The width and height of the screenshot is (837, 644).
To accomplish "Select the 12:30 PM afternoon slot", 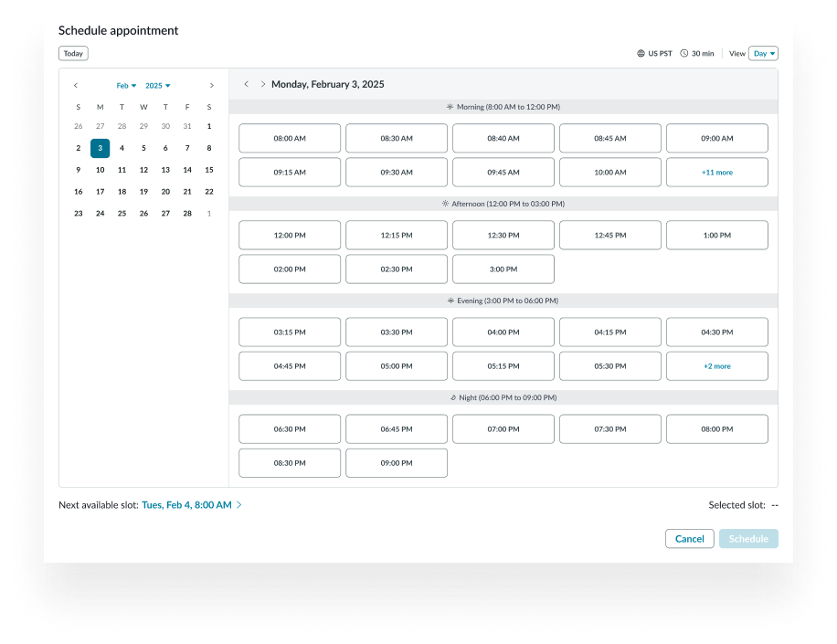I will click(x=503, y=235).
